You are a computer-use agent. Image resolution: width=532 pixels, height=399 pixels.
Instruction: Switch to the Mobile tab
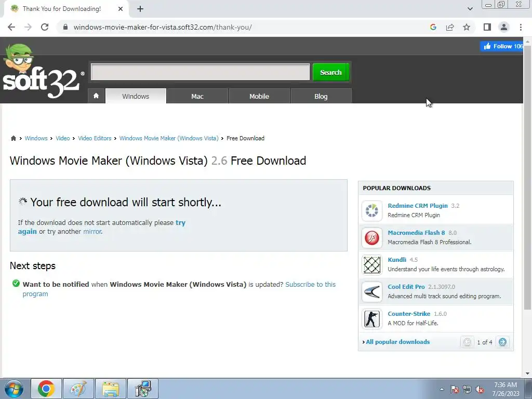pos(259,96)
